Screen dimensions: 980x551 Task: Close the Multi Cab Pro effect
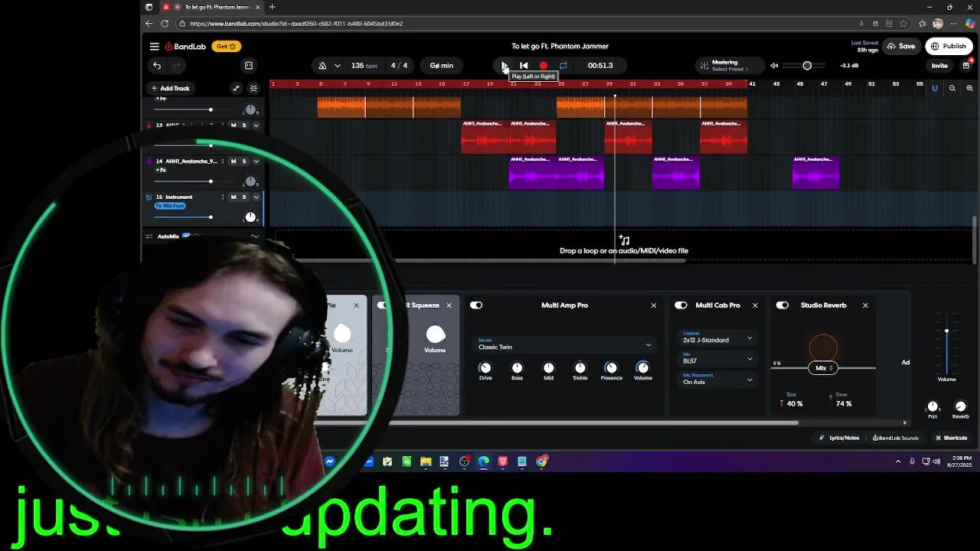755,305
